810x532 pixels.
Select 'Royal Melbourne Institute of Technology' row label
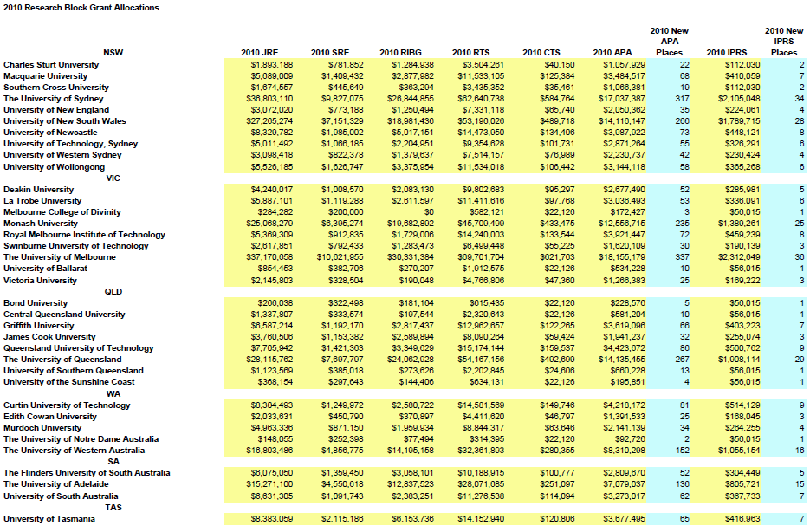pos(84,235)
